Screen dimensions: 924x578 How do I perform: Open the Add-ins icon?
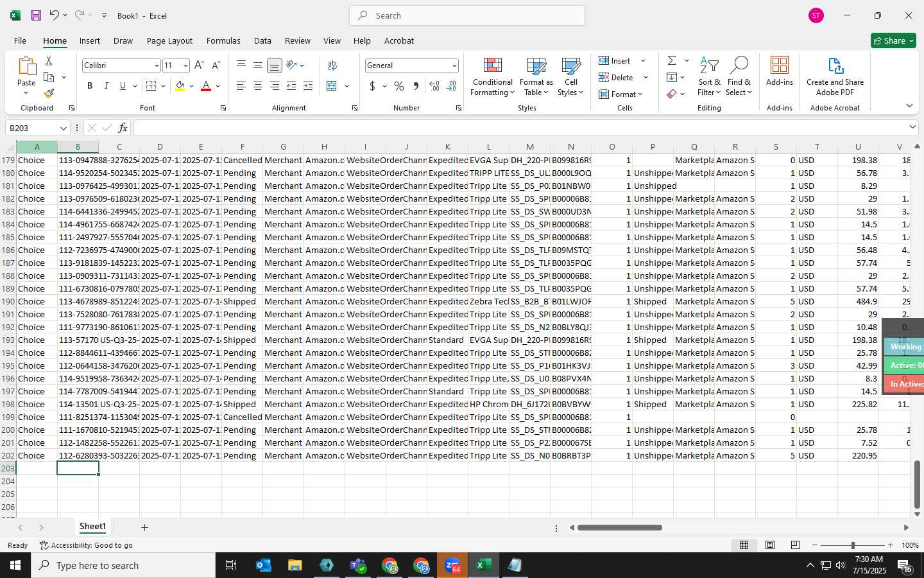click(x=780, y=71)
